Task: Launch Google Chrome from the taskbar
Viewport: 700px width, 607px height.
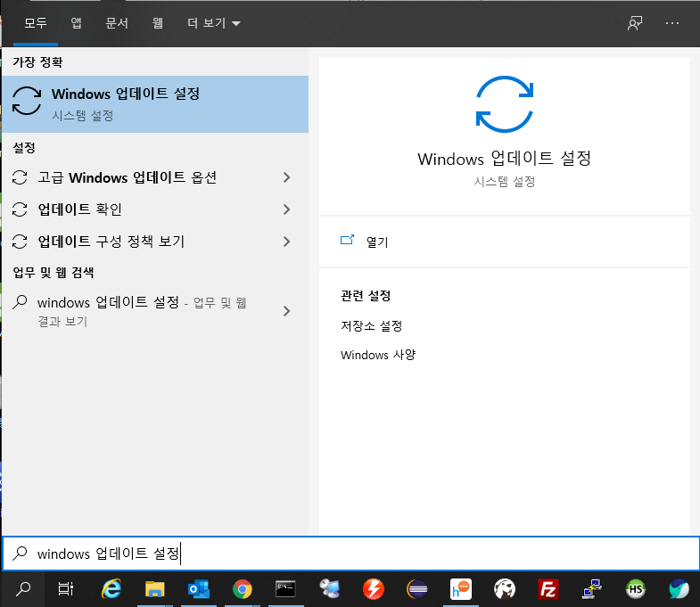Action: pyautogui.click(x=242, y=589)
